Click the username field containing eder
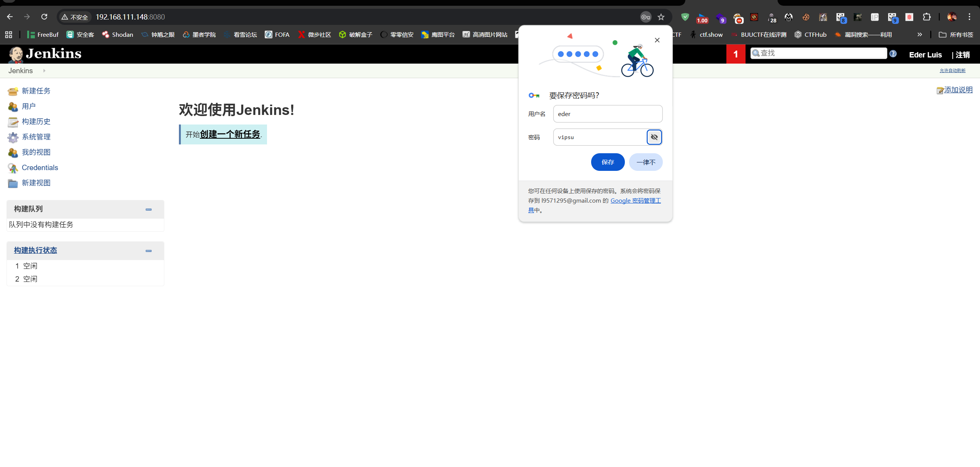980x467 pixels. tap(608, 114)
